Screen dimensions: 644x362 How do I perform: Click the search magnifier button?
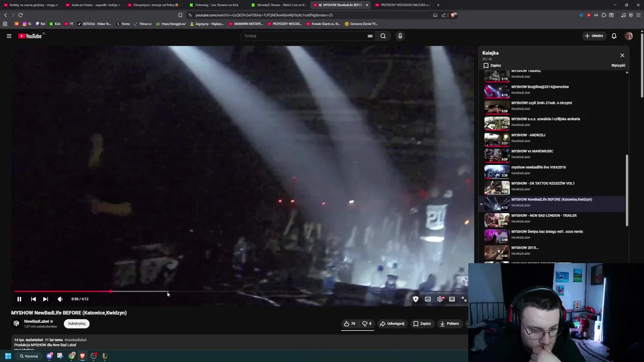tap(383, 36)
